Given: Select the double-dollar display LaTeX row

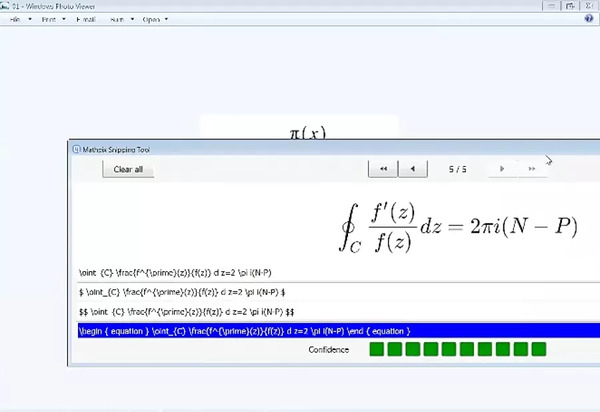Looking at the screenshot, I should 339,312.
